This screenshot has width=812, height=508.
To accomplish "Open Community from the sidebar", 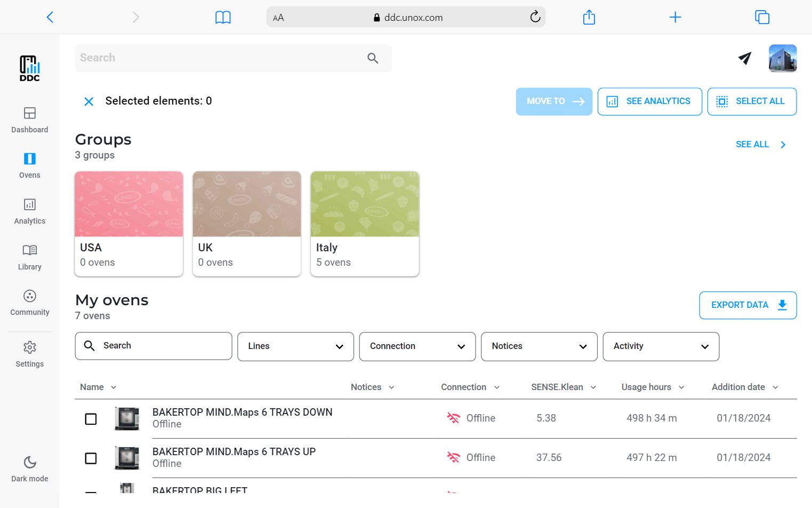I will click(30, 303).
